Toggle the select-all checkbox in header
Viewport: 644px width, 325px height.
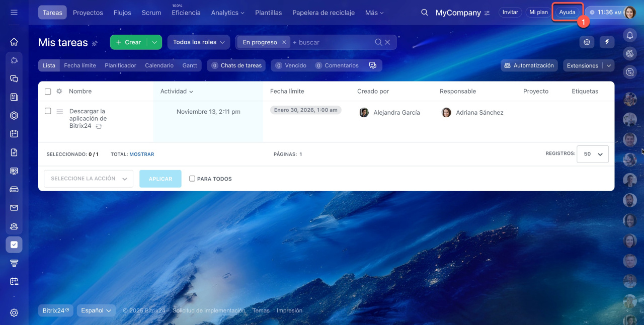48,92
